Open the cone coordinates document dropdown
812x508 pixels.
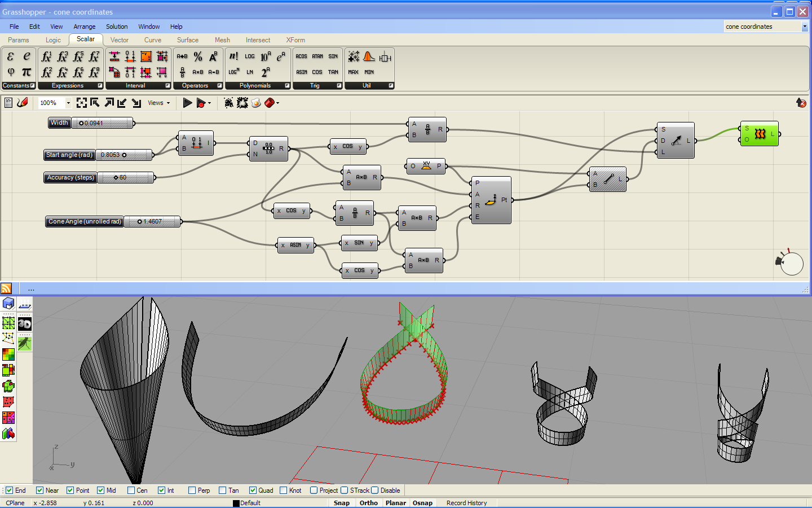(805, 27)
